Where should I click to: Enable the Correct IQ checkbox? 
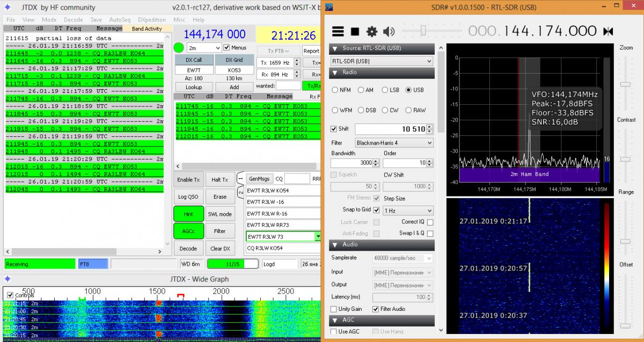click(430, 222)
